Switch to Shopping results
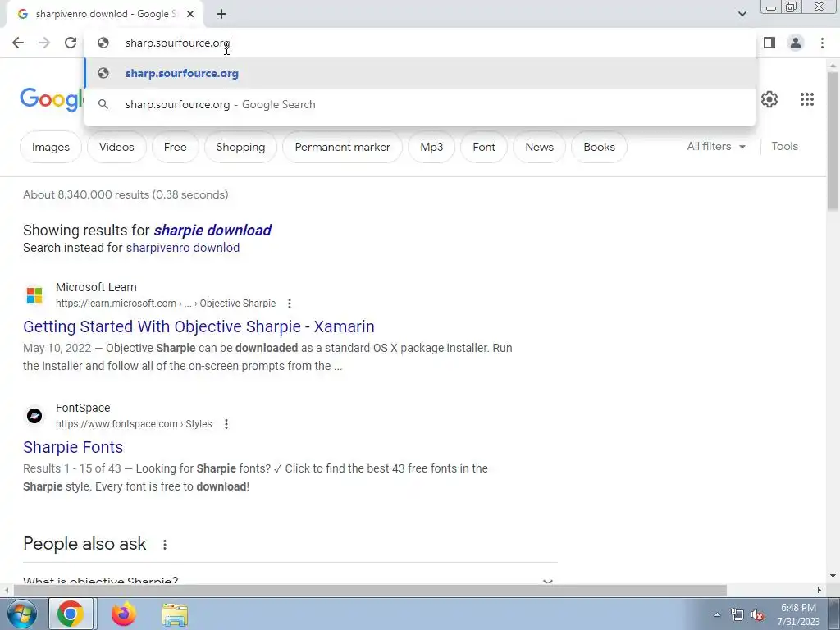Screen dimensions: 840x630 tap(240, 147)
